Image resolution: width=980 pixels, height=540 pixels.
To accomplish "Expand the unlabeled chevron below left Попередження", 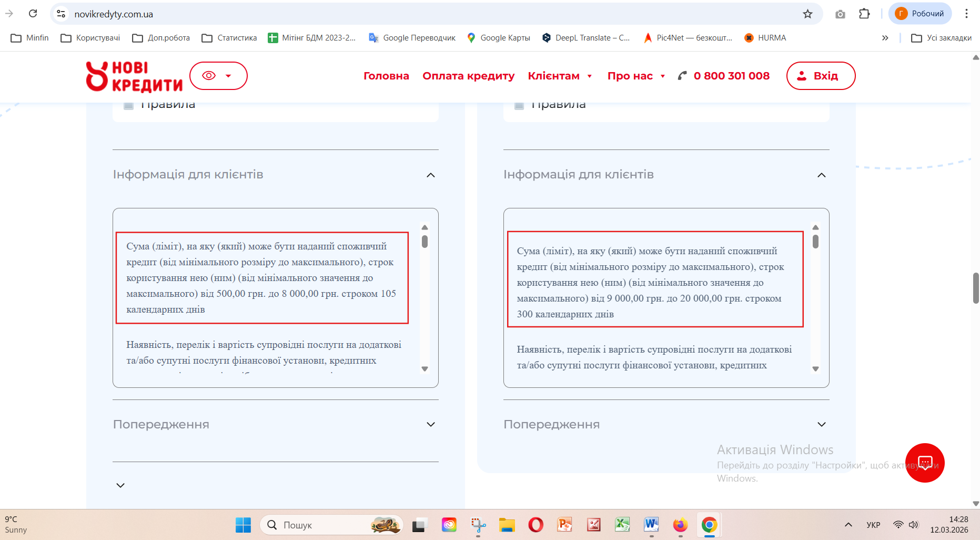I will tap(120, 485).
